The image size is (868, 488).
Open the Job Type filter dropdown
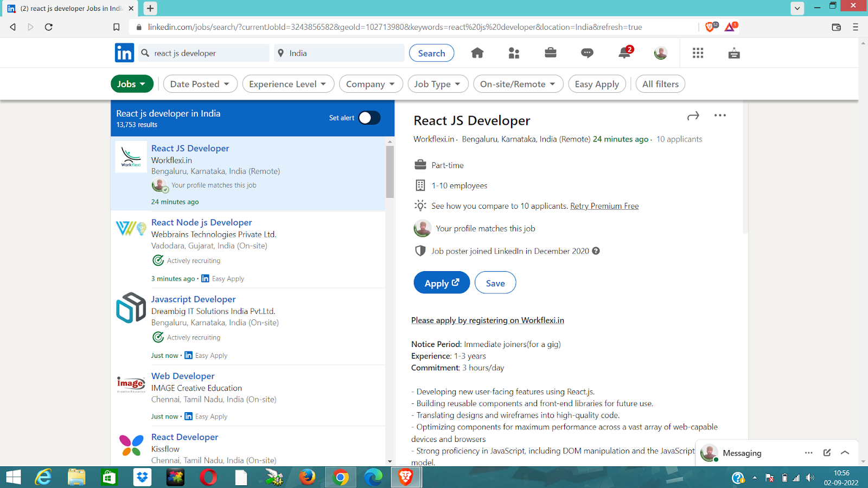[x=438, y=84]
